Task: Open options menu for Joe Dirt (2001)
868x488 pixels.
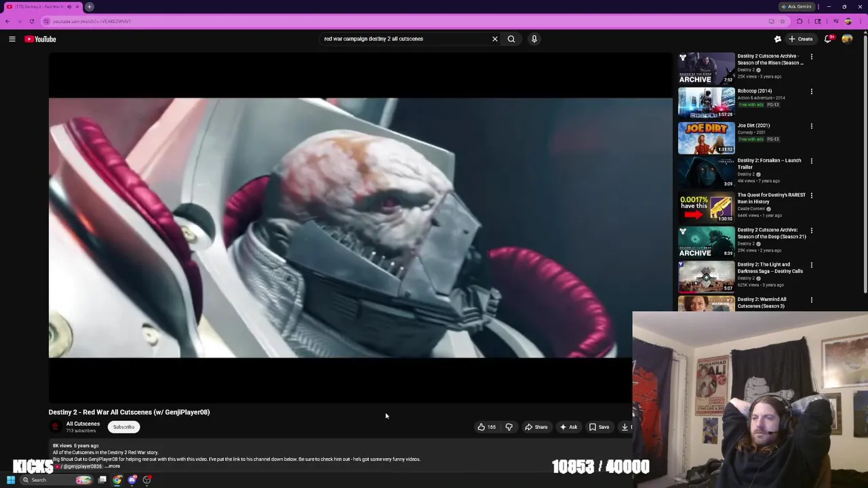Action: point(812,126)
